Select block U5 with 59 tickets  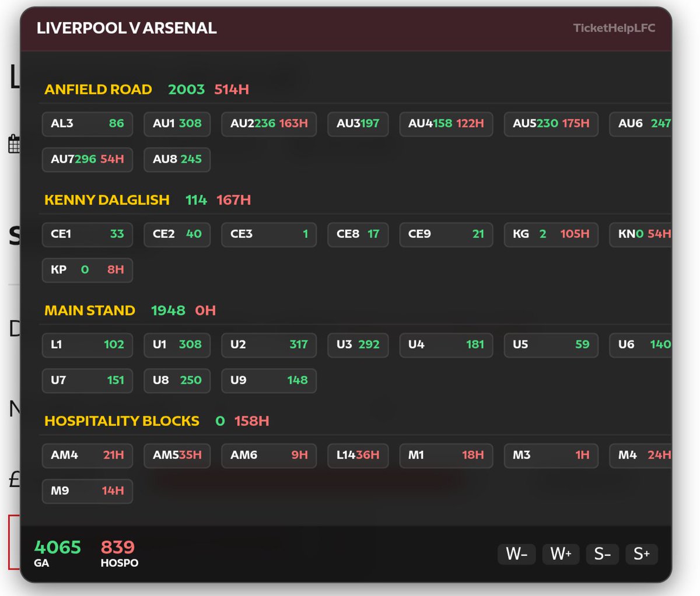(x=551, y=345)
